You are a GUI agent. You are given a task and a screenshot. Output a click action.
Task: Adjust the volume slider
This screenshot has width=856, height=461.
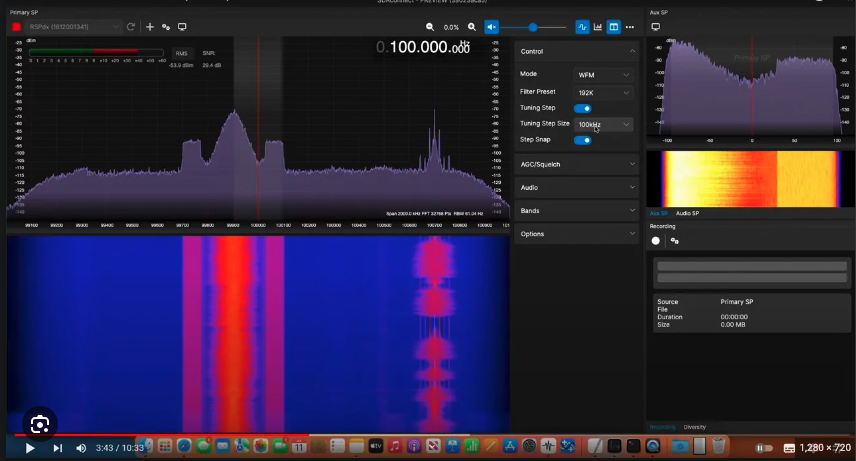tap(533, 27)
